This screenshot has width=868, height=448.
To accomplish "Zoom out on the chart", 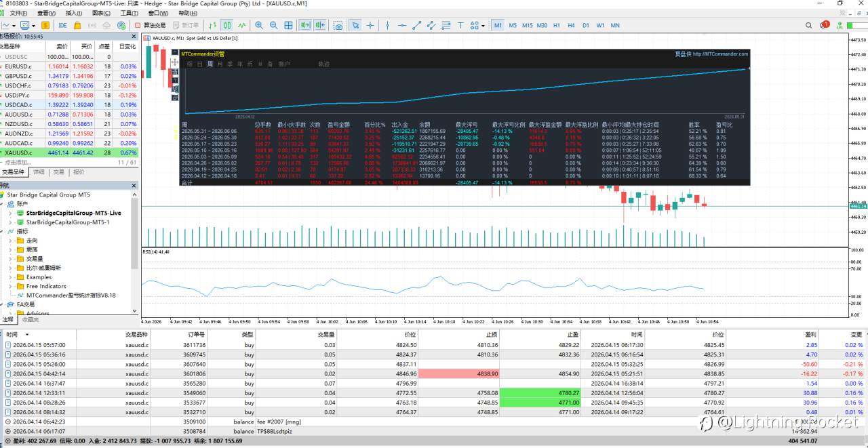I will 274,25.
